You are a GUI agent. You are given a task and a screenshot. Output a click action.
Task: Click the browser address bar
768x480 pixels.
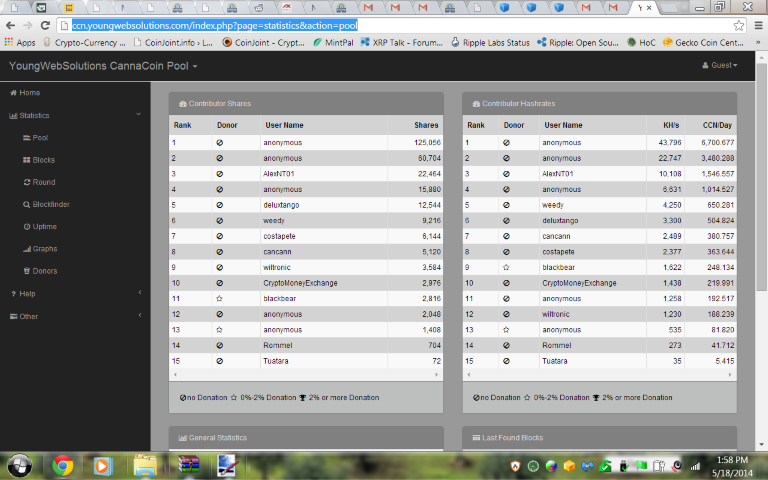click(x=400, y=25)
